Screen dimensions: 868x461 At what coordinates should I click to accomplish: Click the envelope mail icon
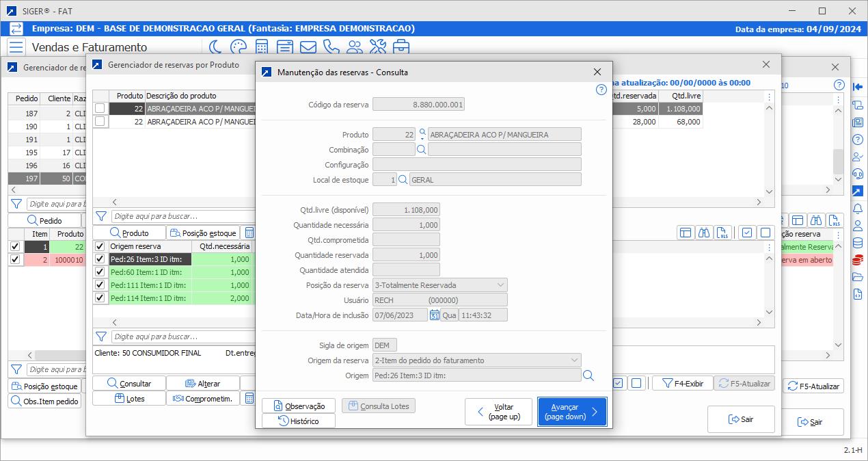(308, 47)
